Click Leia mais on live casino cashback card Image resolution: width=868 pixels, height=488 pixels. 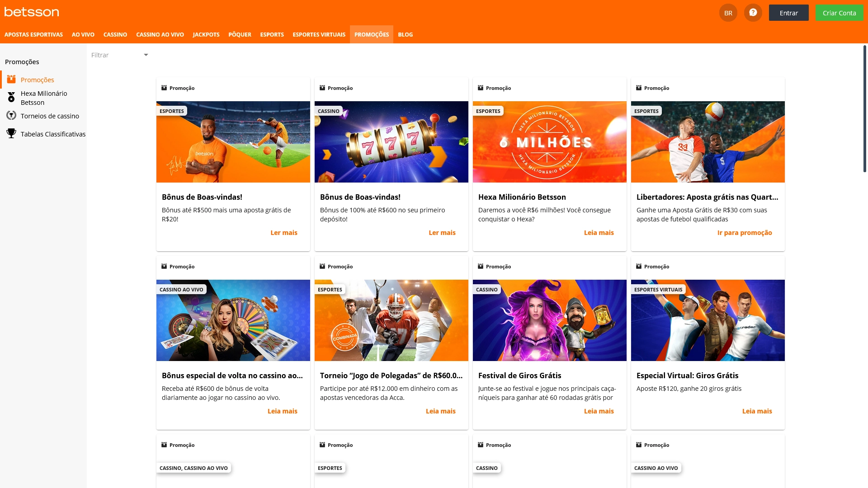[283, 411]
